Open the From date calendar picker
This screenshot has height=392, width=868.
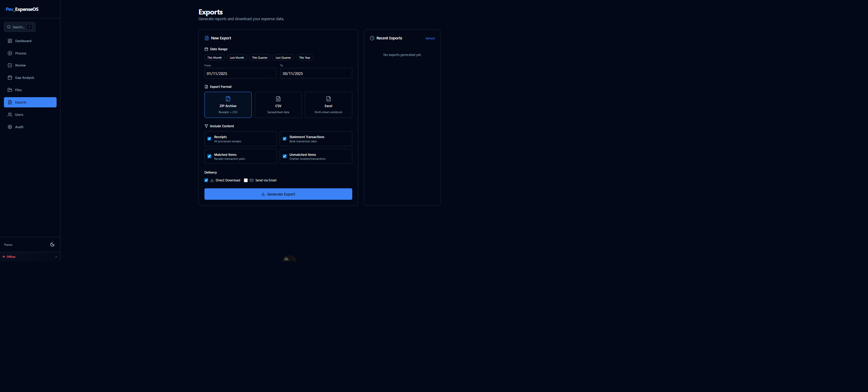272,73
